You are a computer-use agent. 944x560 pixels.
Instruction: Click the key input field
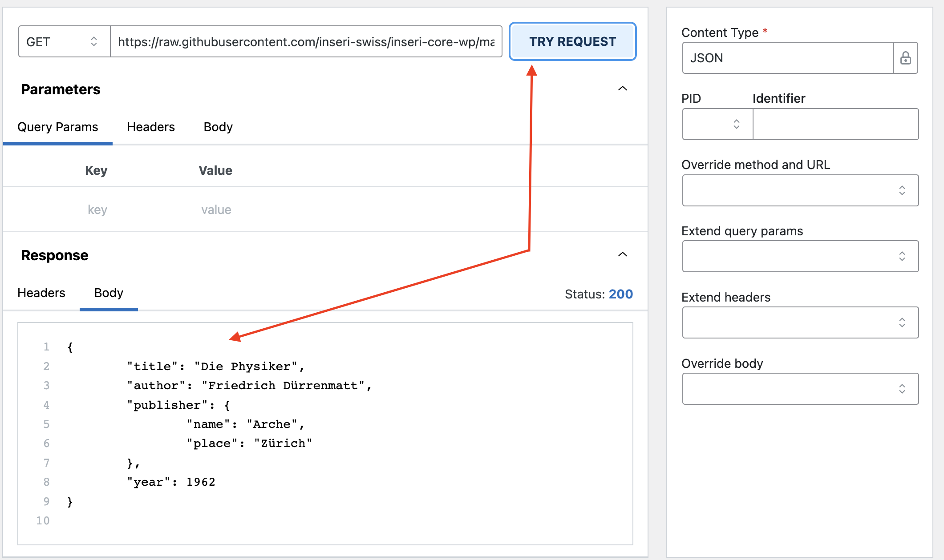pos(97,209)
